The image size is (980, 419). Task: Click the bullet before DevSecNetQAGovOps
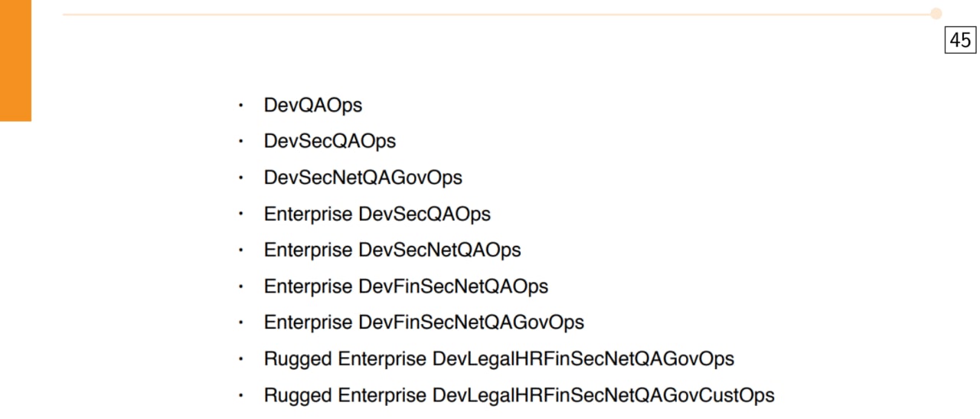tap(241, 178)
